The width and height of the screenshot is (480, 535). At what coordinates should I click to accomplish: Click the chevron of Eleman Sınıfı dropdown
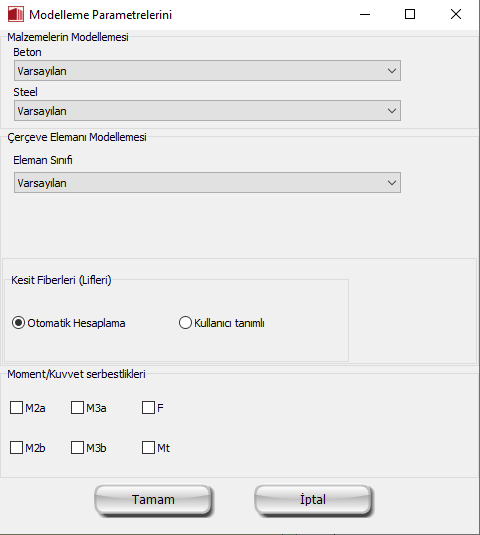[x=392, y=183]
